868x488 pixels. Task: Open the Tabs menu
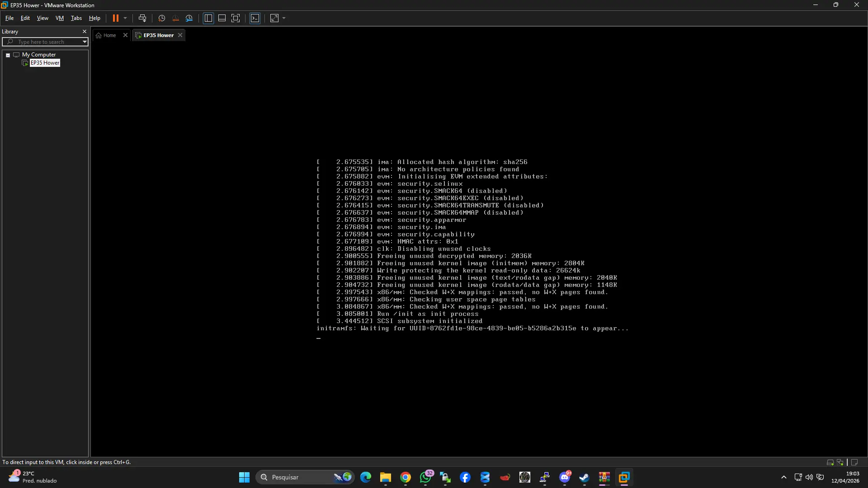[x=76, y=18]
